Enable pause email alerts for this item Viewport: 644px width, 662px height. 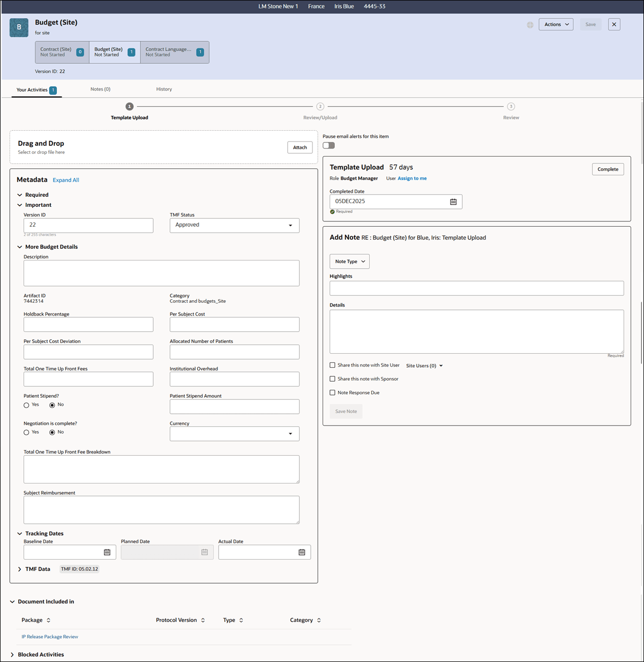click(x=328, y=145)
